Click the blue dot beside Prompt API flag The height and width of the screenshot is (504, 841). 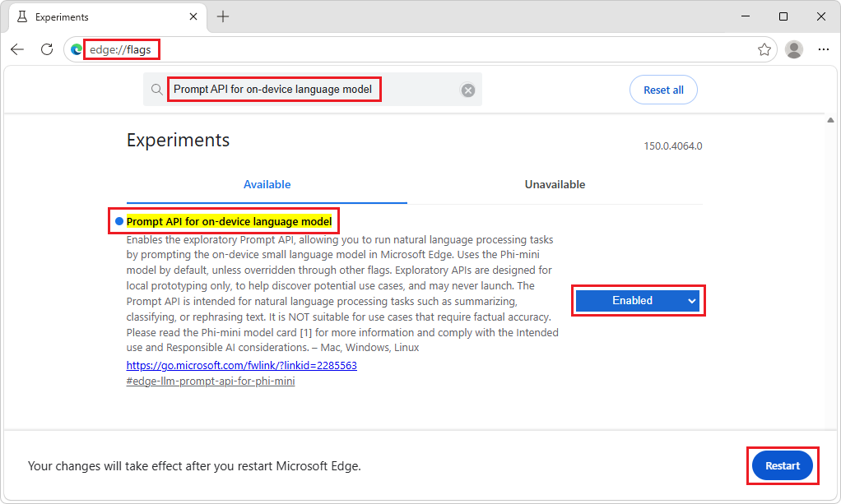click(x=119, y=221)
